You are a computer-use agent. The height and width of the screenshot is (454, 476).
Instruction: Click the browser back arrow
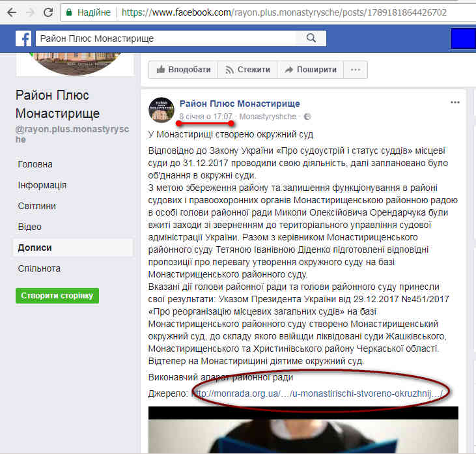coord(12,12)
